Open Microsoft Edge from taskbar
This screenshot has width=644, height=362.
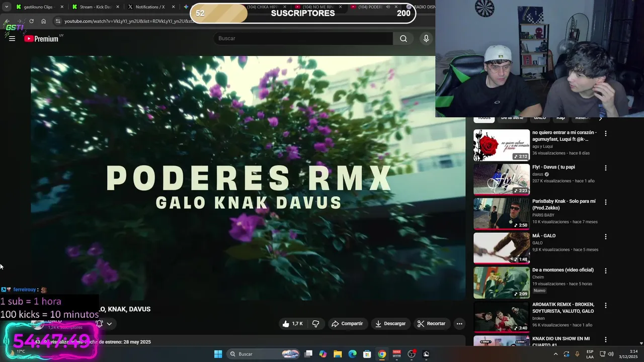(x=353, y=354)
